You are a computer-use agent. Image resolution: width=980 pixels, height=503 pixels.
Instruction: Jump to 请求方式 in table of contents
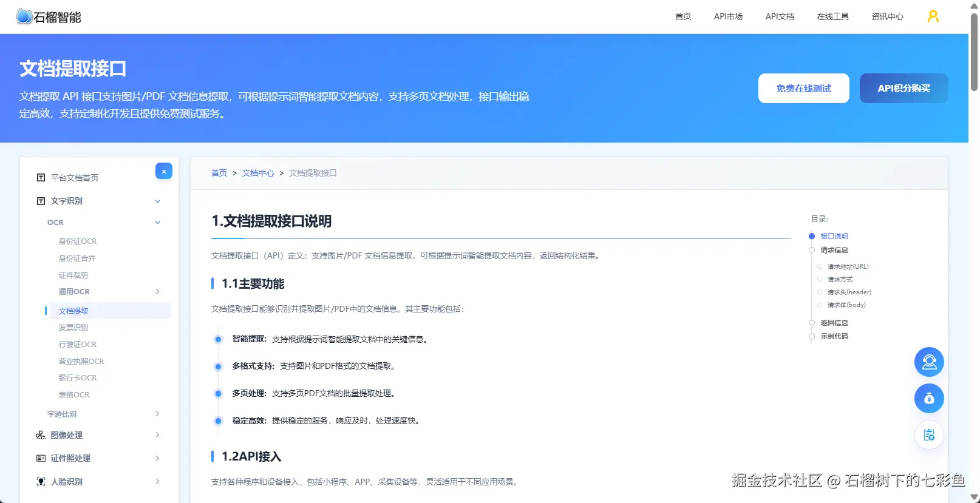[840, 279]
